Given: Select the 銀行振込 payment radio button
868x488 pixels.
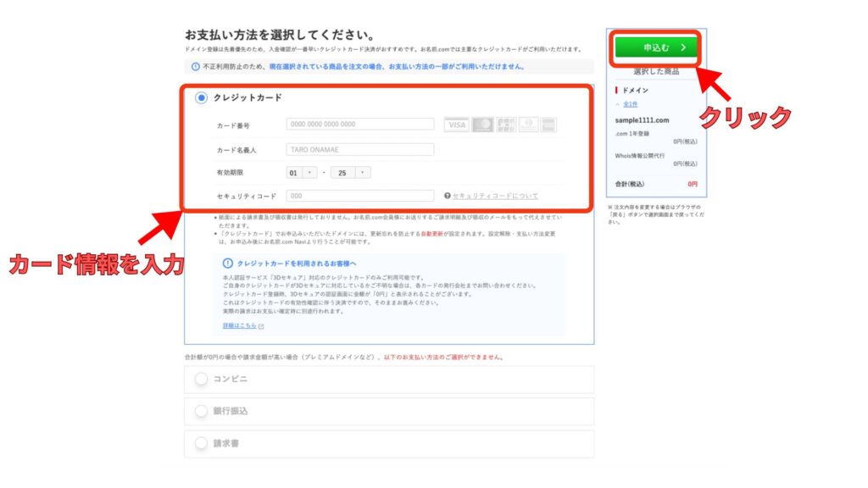Looking at the screenshot, I should pyautogui.click(x=201, y=411).
